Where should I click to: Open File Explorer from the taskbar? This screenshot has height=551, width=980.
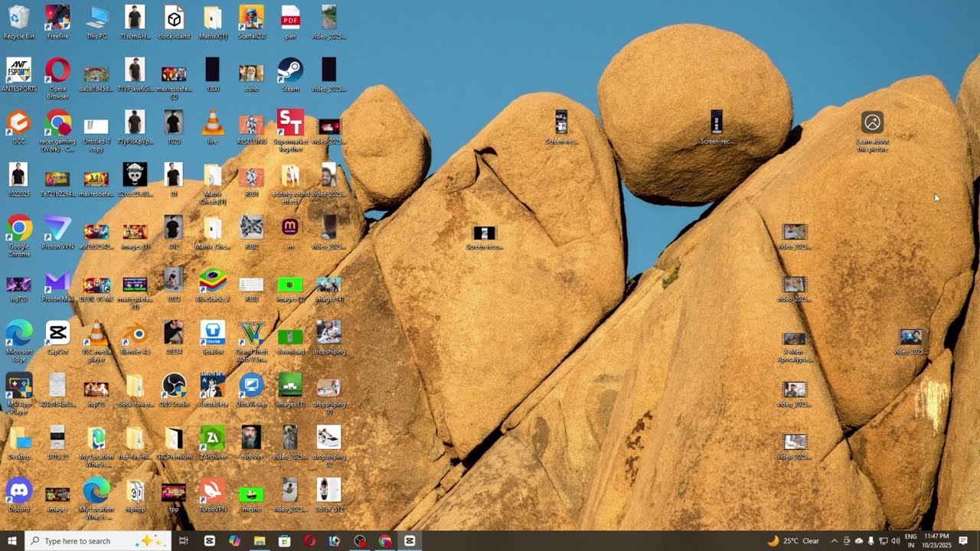[x=260, y=541]
